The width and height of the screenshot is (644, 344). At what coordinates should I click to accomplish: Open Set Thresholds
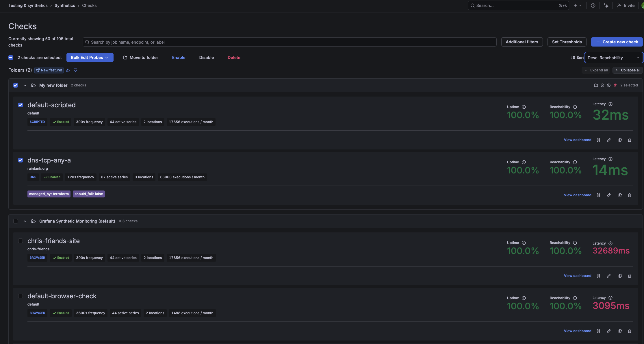coord(567,42)
